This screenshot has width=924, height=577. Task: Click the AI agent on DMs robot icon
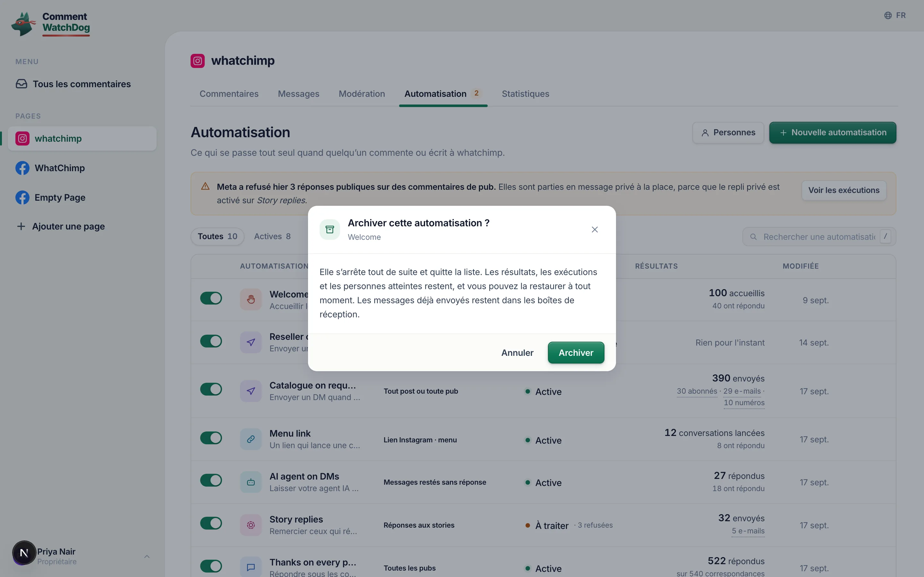pos(251,482)
